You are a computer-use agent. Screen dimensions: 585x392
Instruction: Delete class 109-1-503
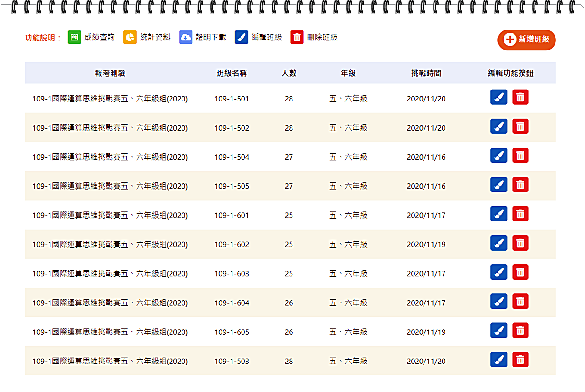click(520, 360)
